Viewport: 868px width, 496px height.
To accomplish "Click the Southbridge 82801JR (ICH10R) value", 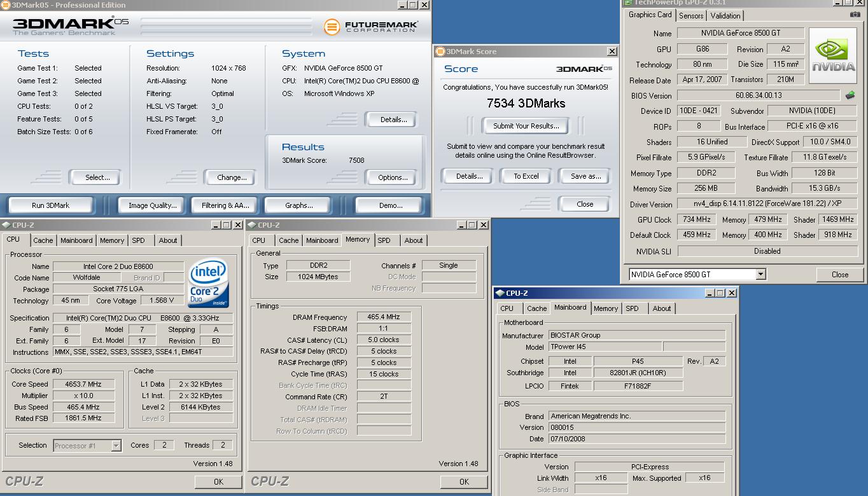I will click(x=638, y=373).
